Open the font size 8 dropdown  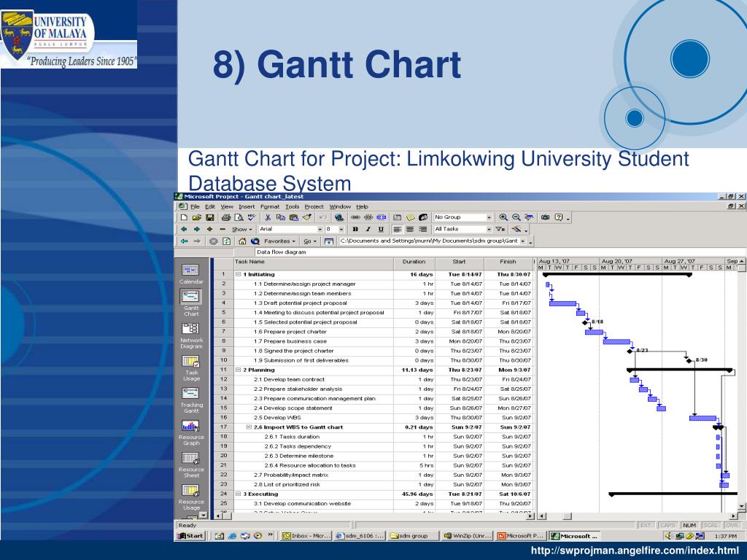click(341, 229)
